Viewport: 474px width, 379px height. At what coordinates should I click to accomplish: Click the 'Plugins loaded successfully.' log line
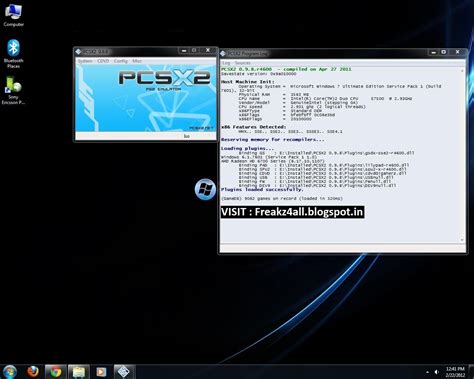point(262,189)
